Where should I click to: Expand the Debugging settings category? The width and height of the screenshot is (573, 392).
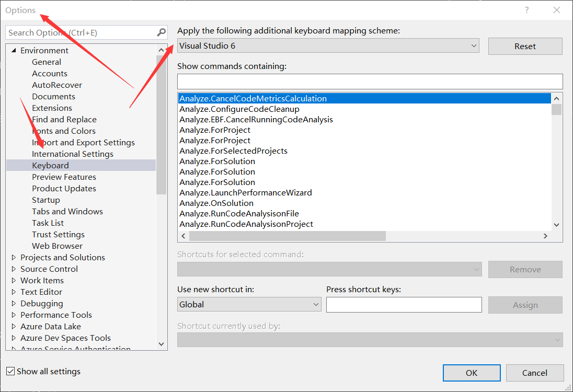[13, 303]
